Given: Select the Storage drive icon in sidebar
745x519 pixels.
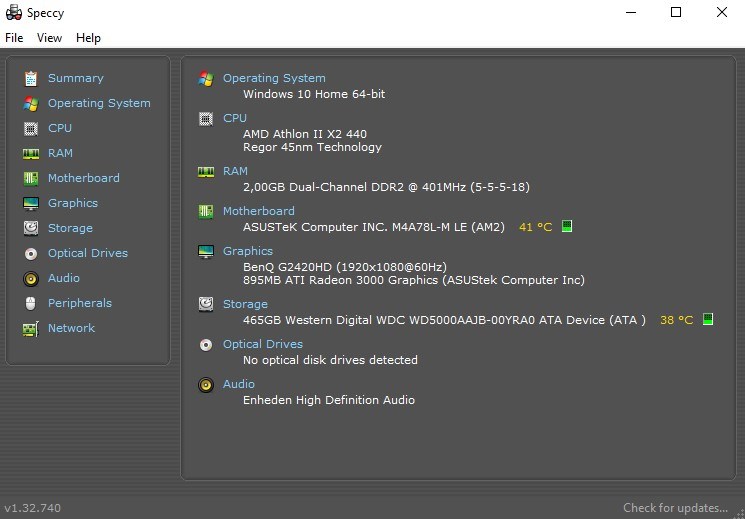Looking at the screenshot, I should coord(30,228).
